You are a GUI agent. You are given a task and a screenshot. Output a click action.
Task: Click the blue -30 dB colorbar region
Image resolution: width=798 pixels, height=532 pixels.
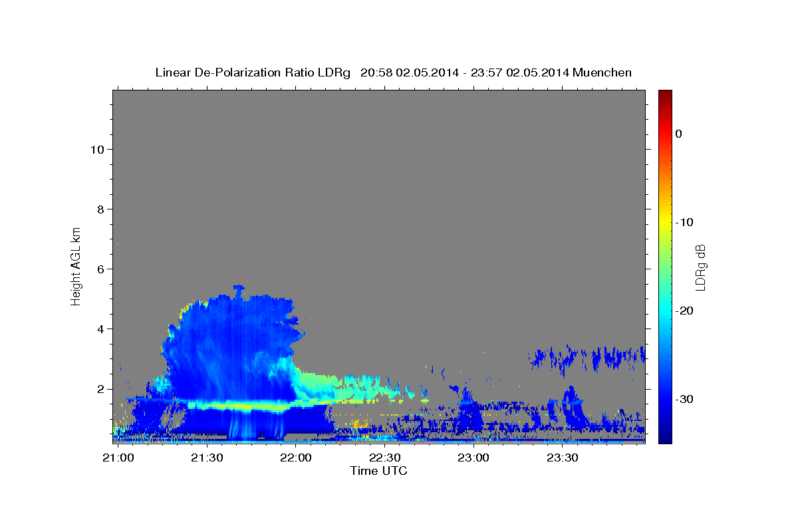[665, 399]
